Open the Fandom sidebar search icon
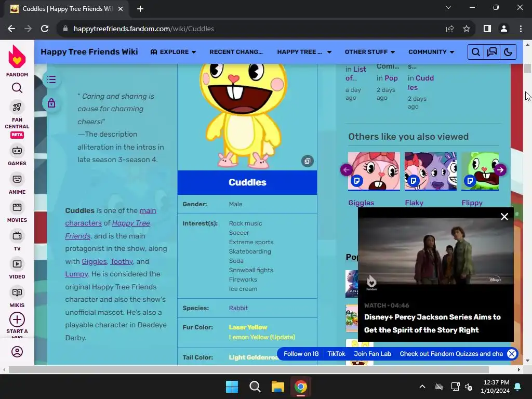 click(x=17, y=88)
